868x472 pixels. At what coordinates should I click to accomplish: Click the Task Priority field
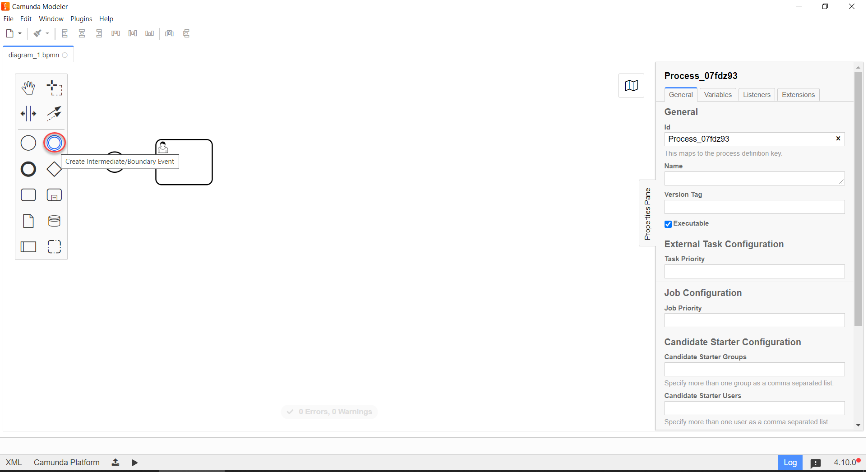click(x=754, y=272)
